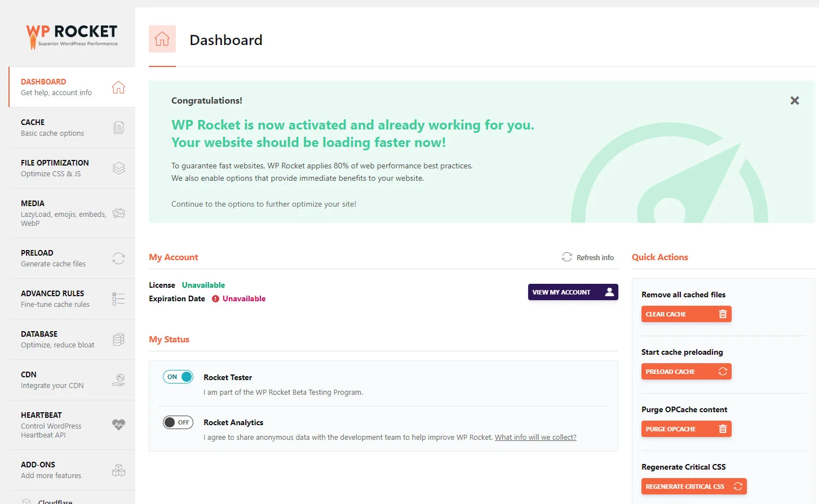Open the Heartbeat control section
819x504 pixels.
(x=72, y=425)
